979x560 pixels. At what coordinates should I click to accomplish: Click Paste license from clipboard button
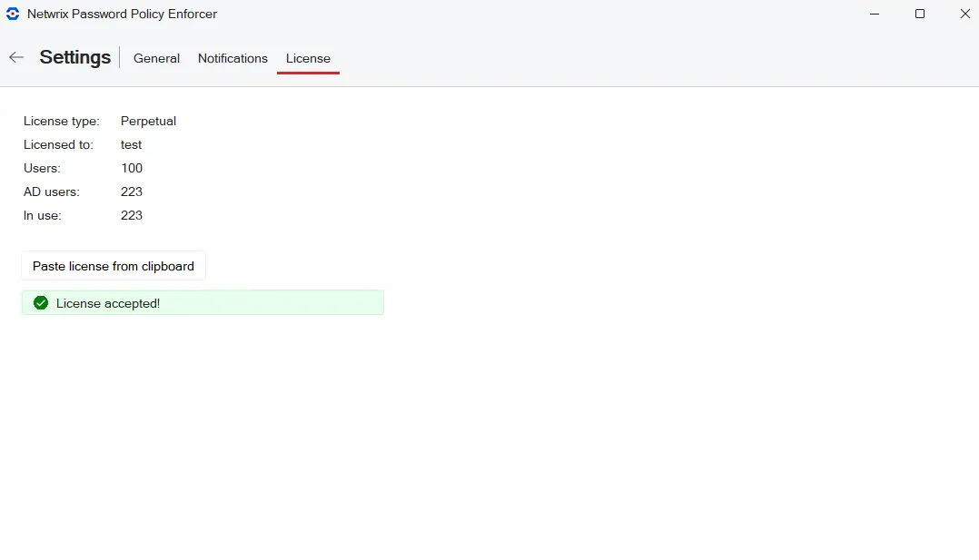coord(113,266)
